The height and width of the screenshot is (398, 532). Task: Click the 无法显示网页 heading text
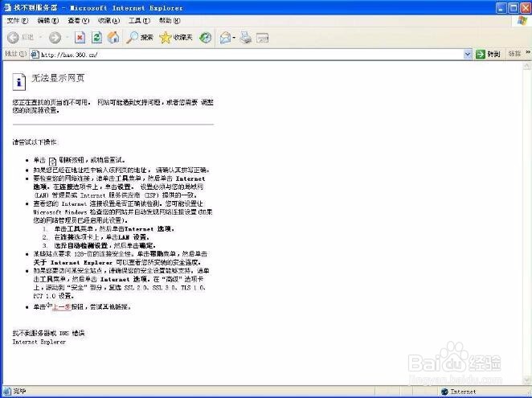pos(58,78)
